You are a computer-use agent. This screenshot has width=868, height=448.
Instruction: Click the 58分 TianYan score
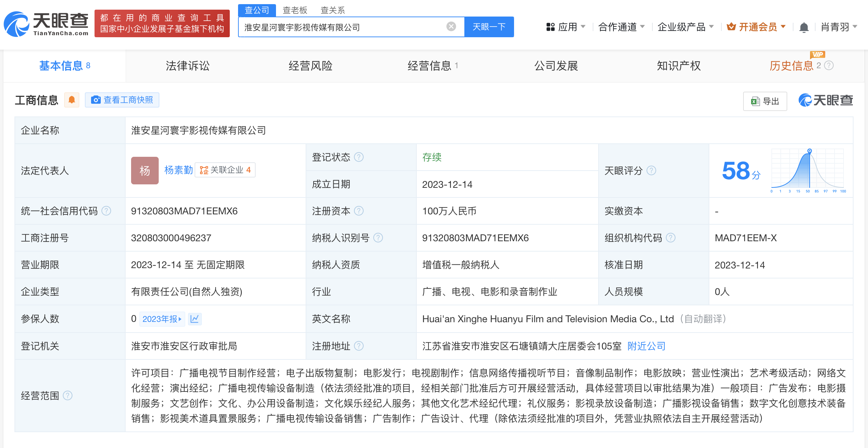(741, 171)
